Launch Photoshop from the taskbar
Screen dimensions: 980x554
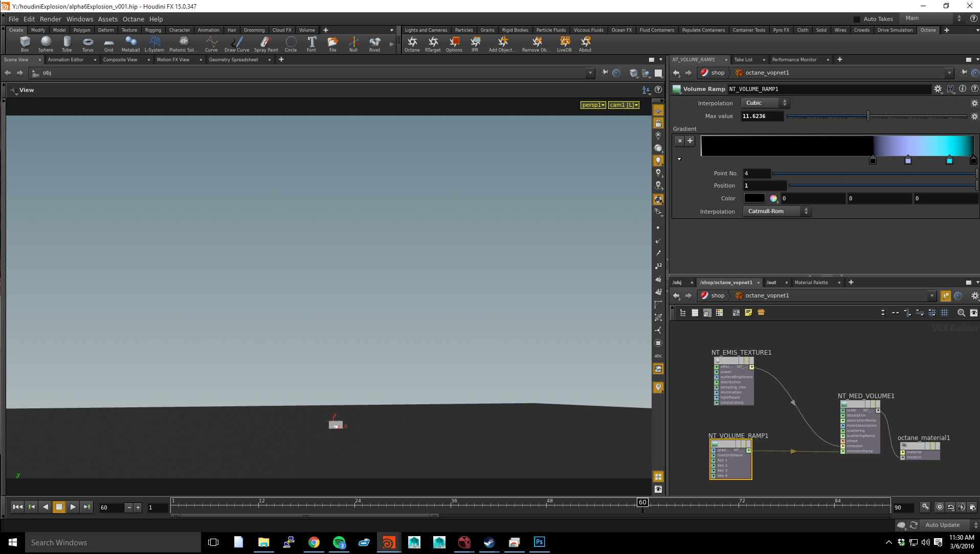[539, 542]
